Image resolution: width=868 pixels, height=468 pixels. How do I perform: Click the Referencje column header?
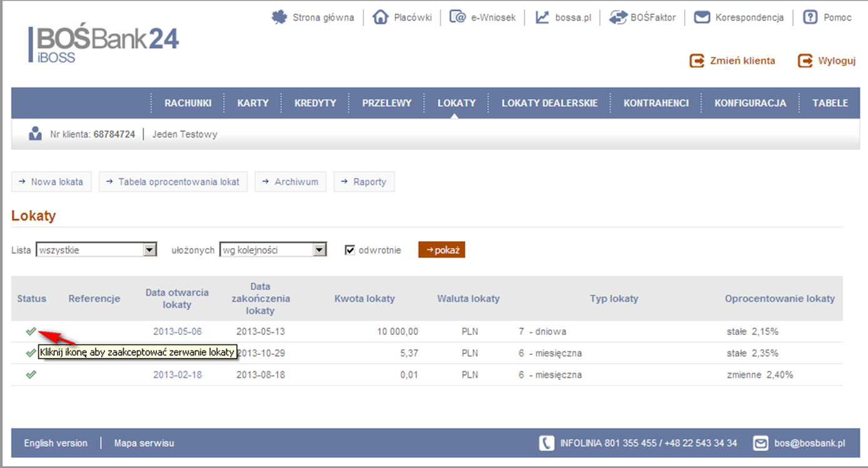pos(94,298)
